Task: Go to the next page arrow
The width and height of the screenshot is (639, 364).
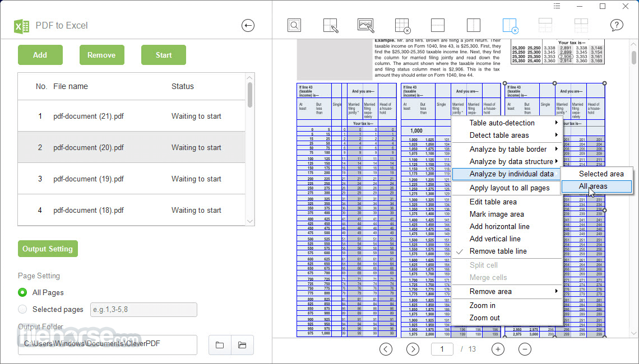Action: point(413,349)
